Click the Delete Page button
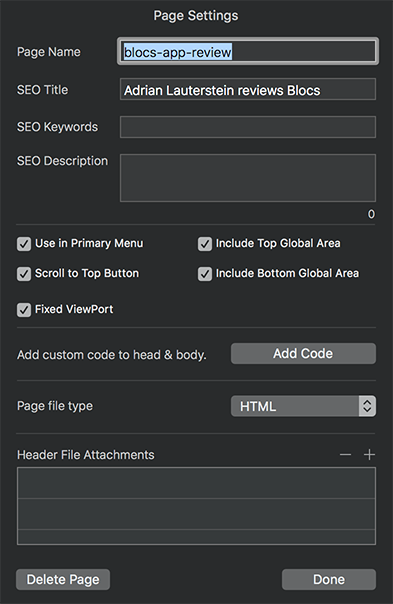 [63, 579]
